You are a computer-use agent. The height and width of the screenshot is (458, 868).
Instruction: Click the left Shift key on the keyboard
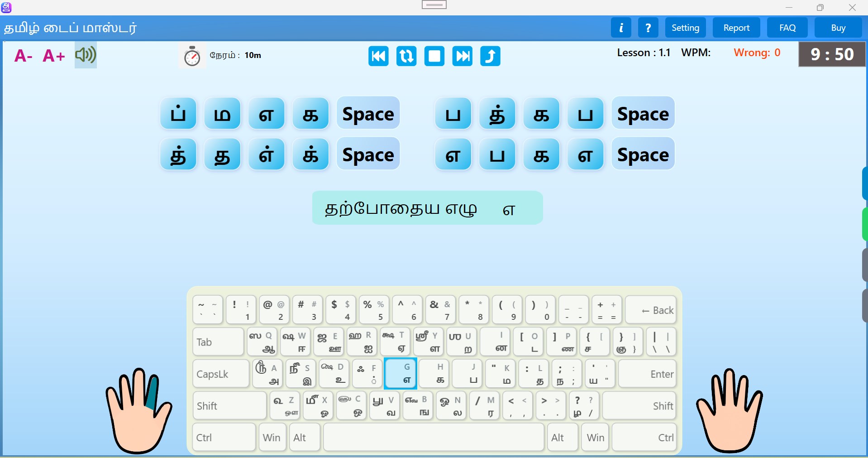229,405
